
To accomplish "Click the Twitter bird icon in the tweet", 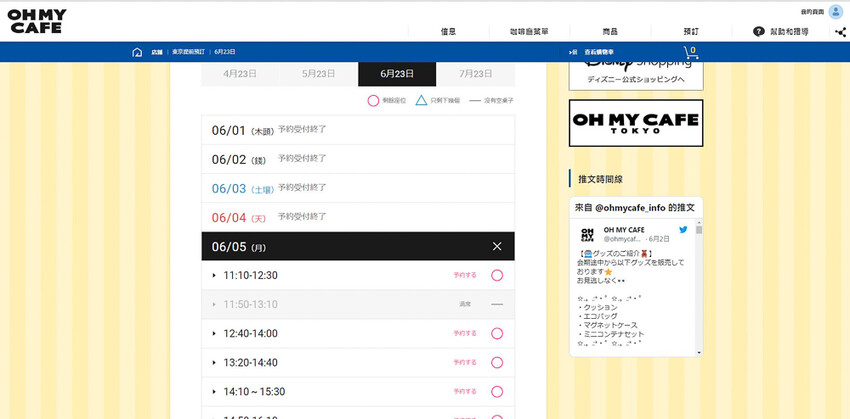I will [x=683, y=230].
